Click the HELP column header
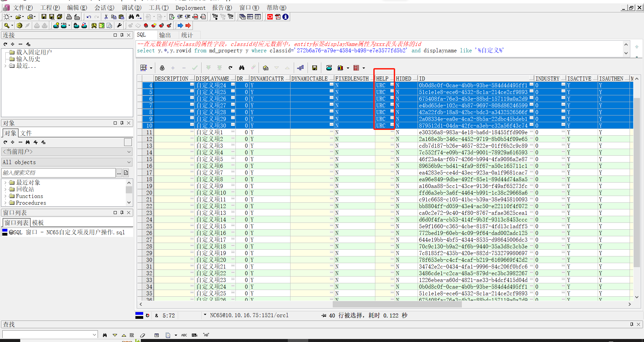The height and width of the screenshot is (342, 644). (384, 79)
